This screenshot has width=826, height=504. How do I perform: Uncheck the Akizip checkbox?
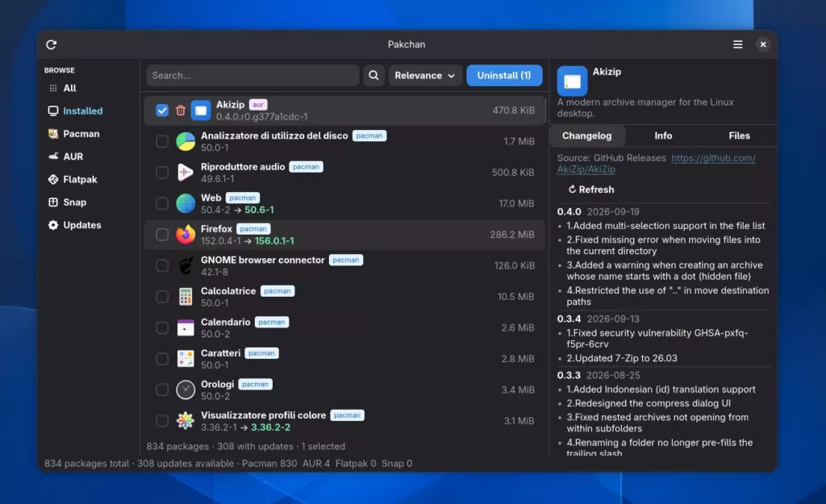(162, 110)
